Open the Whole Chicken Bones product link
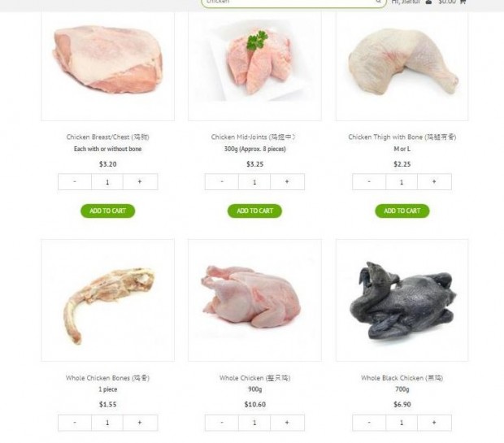The image size is (504, 443). [x=107, y=378]
